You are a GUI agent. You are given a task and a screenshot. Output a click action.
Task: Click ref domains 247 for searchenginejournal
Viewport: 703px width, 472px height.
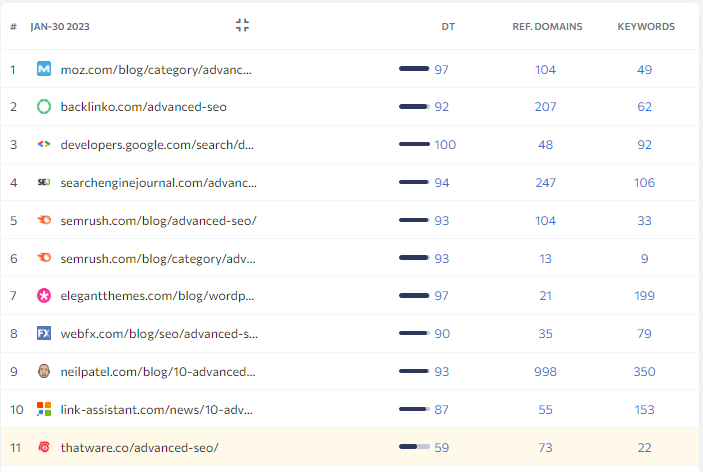(x=546, y=182)
